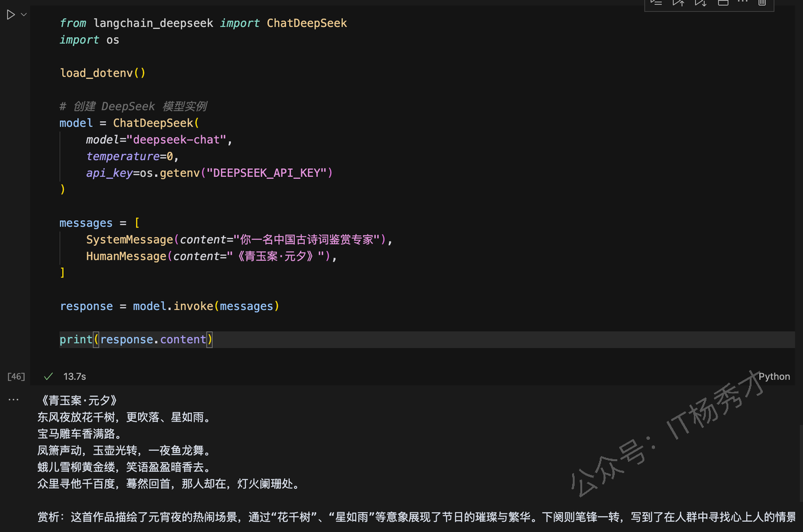The width and height of the screenshot is (803, 532).
Task: Click the string "deepseek-chat"
Action: click(x=176, y=140)
